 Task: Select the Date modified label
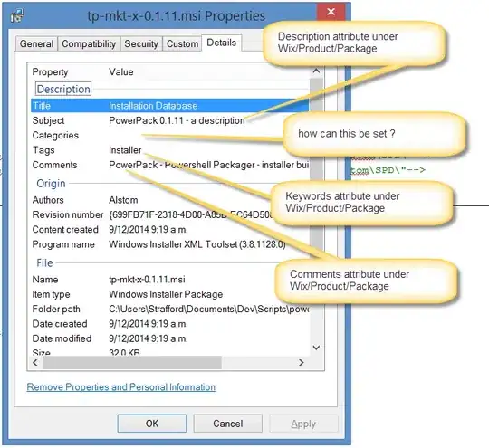coord(62,338)
